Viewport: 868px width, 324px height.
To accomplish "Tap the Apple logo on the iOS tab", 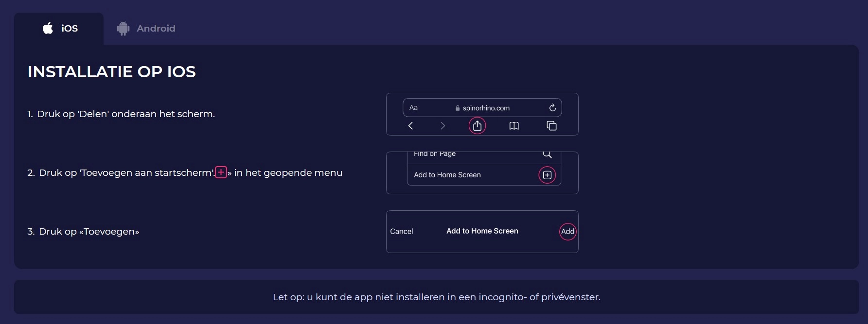I will [x=47, y=28].
